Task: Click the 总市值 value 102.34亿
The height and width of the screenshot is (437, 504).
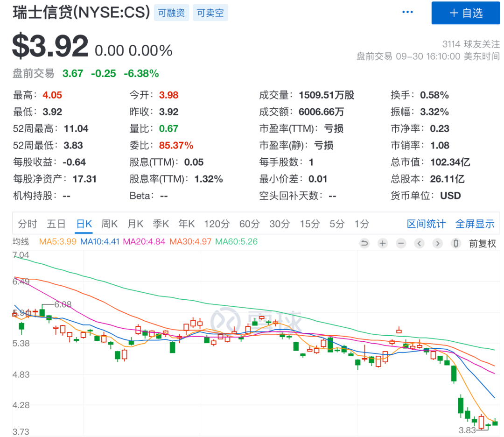Action: click(450, 162)
